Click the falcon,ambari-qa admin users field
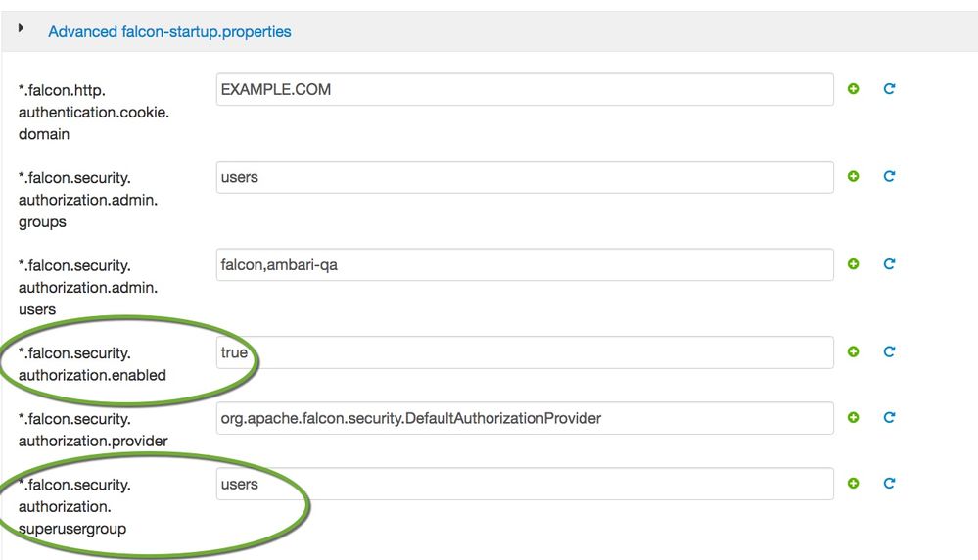The image size is (978, 560). coord(525,265)
